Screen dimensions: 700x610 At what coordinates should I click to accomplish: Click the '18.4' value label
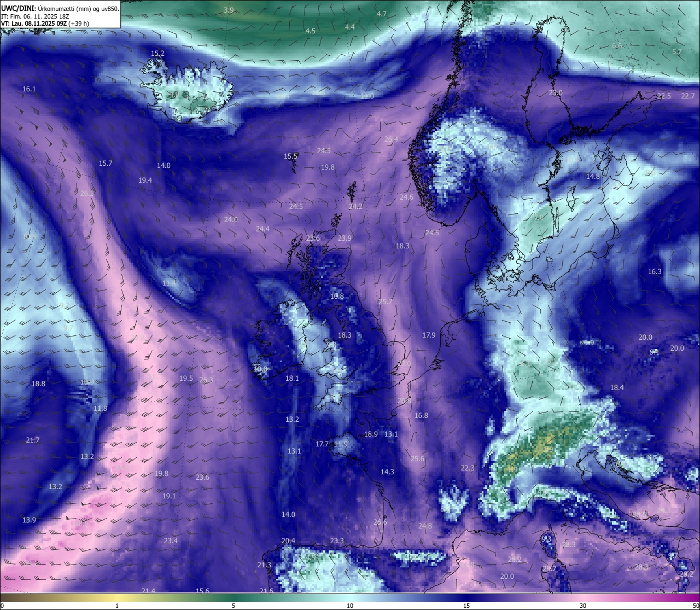617,387
